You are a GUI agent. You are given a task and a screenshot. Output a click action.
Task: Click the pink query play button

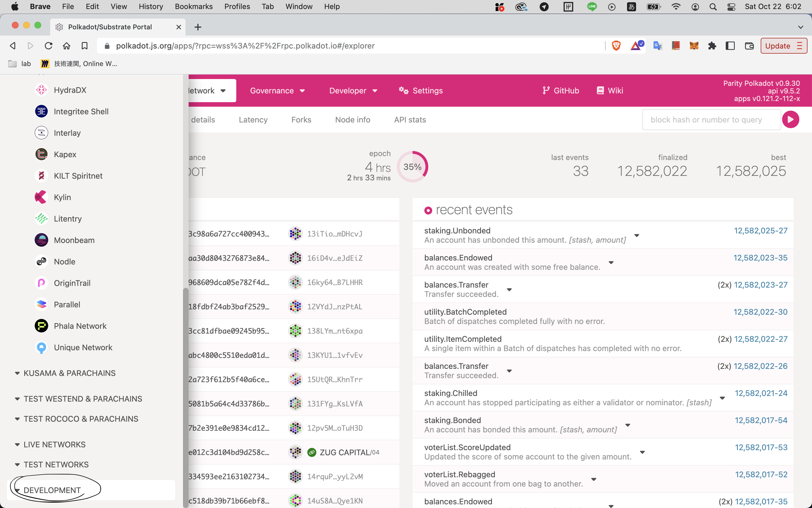tap(791, 120)
